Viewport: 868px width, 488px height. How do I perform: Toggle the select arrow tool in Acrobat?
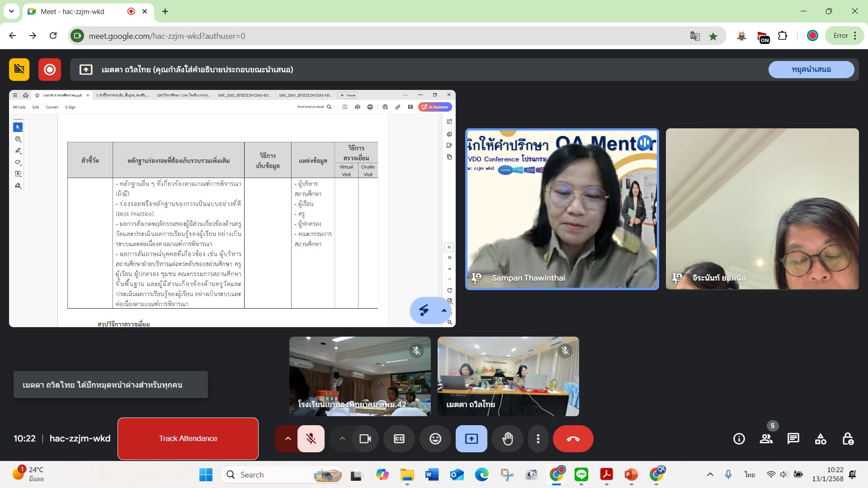click(18, 127)
